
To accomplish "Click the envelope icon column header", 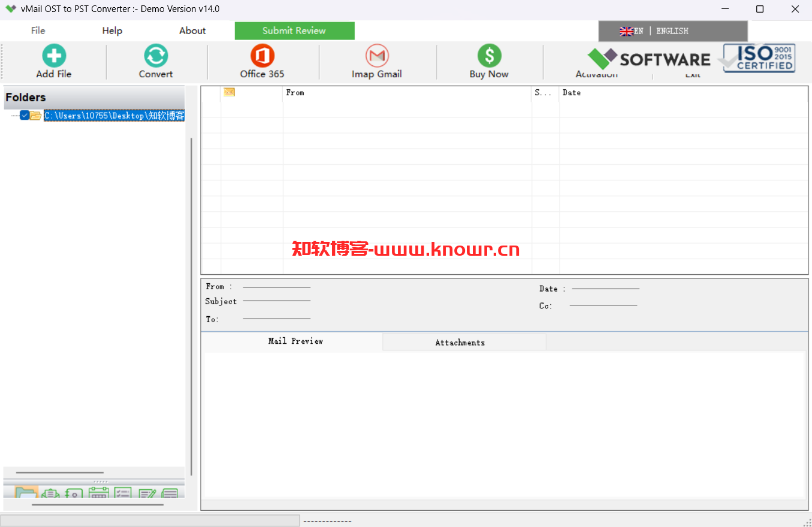I will [x=229, y=92].
